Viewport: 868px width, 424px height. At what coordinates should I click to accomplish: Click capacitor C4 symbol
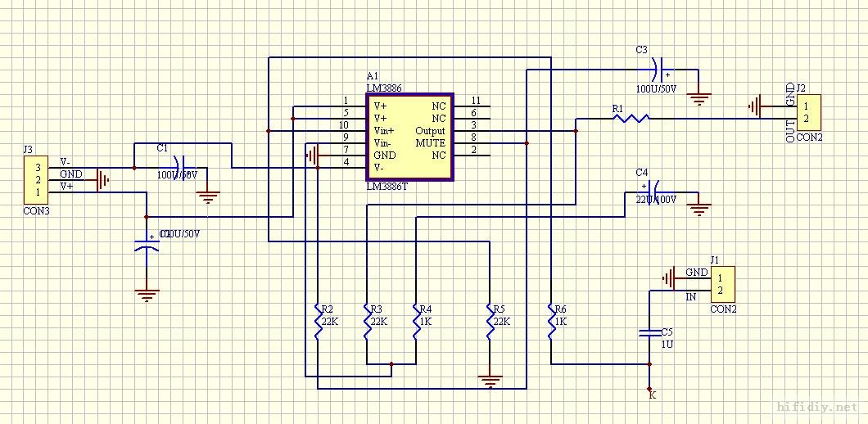(x=653, y=194)
